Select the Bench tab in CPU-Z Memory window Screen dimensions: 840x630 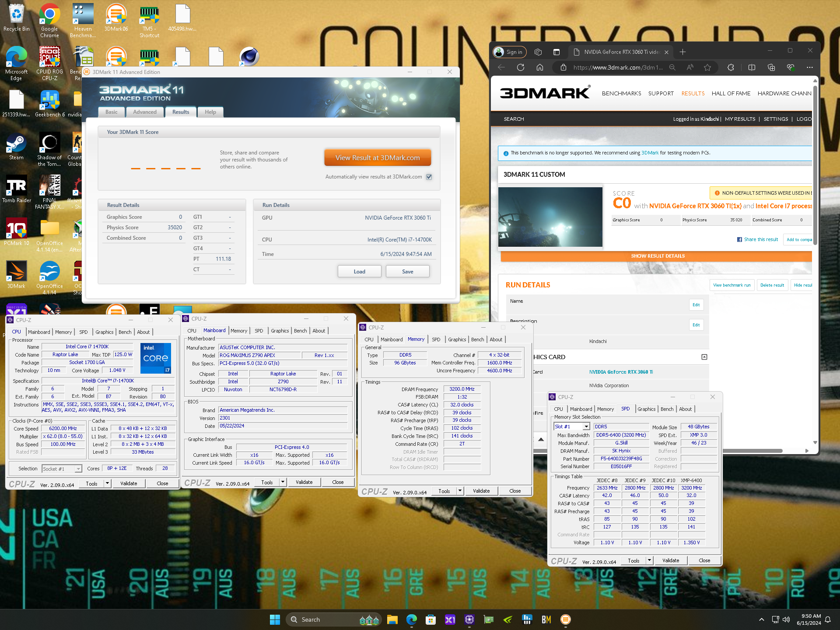point(477,339)
